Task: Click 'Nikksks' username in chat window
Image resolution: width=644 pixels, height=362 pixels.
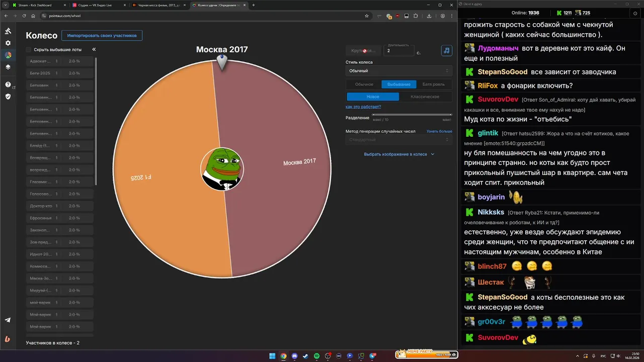Action: tap(491, 212)
